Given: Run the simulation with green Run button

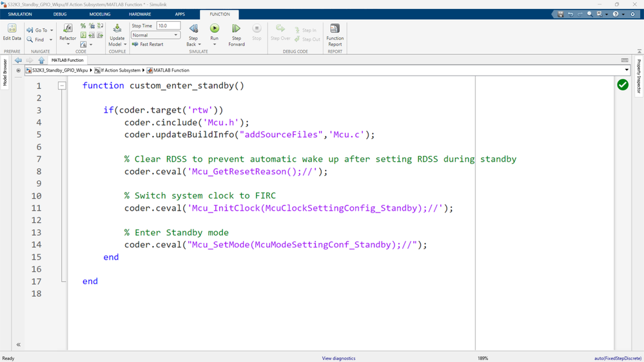Looking at the screenshot, I should [x=215, y=28].
